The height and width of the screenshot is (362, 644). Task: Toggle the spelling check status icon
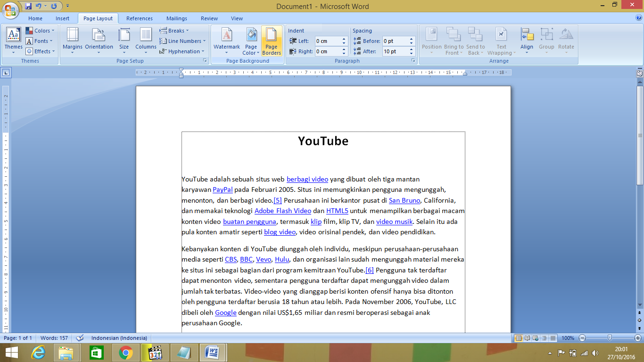(x=80, y=338)
